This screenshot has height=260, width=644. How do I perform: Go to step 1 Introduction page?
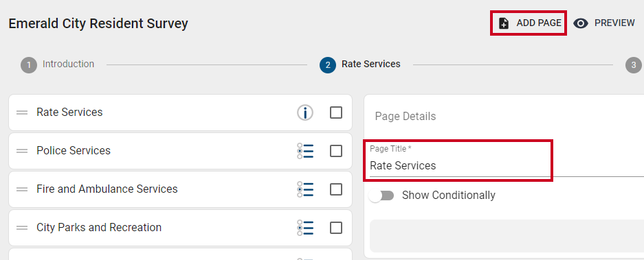coord(58,64)
